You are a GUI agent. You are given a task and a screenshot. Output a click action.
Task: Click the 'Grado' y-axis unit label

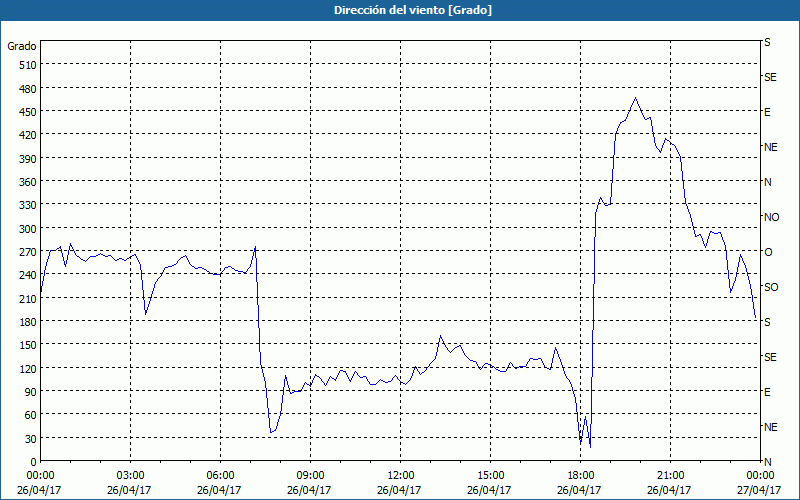(21, 46)
